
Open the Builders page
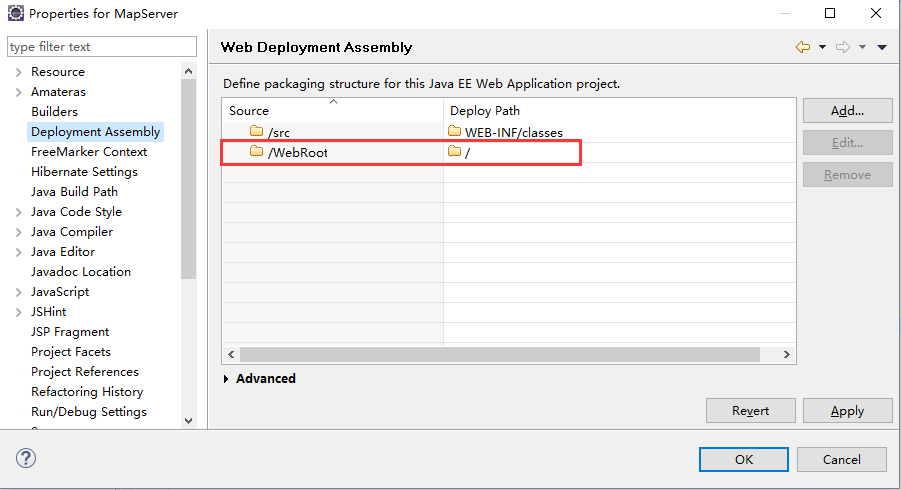click(x=55, y=111)
